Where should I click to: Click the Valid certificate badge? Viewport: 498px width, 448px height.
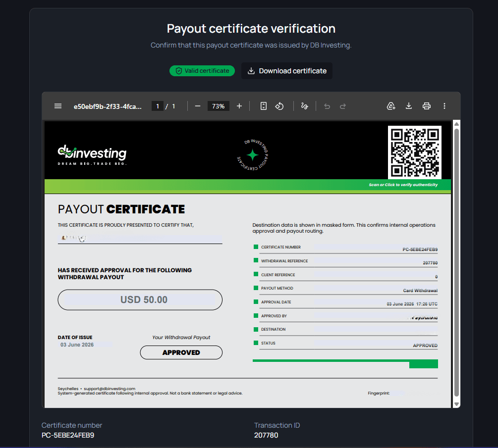tap(202, 71)
